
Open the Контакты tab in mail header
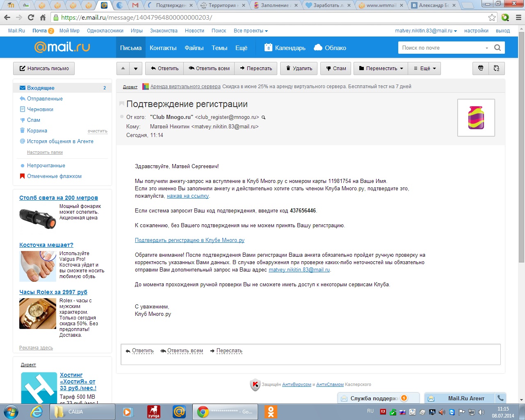pos(163,48)
